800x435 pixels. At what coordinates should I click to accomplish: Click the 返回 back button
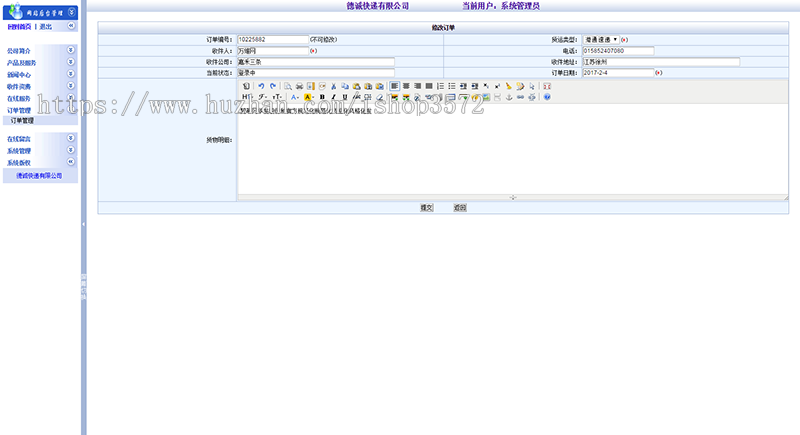point(459,208)
